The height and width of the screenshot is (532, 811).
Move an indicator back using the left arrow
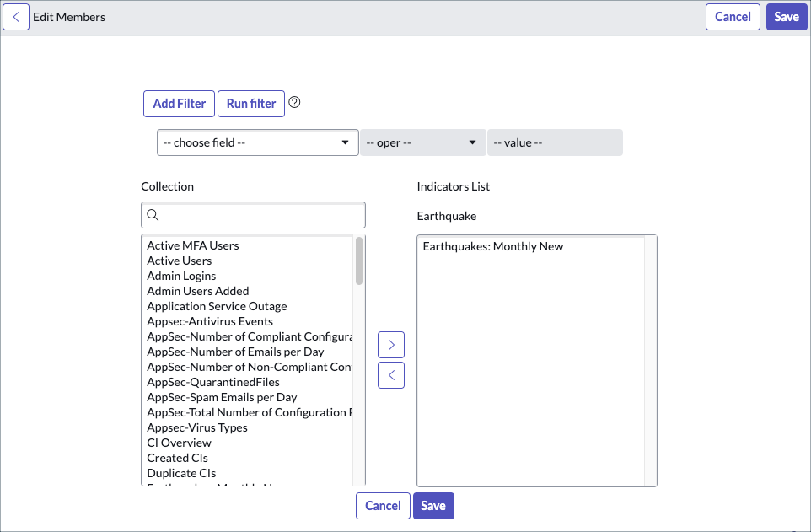pos(390,374)
